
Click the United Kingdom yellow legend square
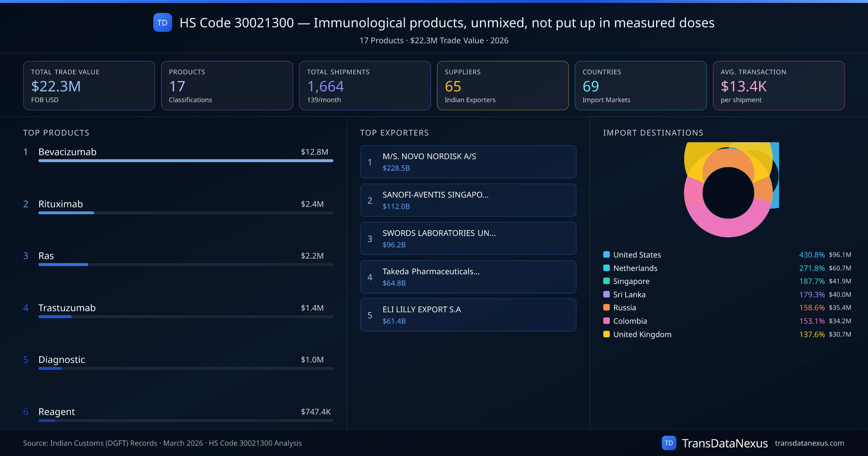pos(607,334)
